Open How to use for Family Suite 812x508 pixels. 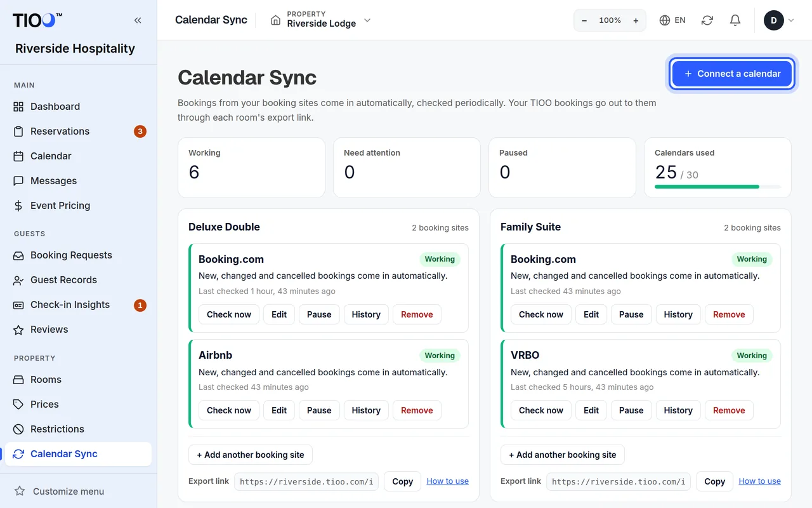pyautogui.click(x=760, y=481)
